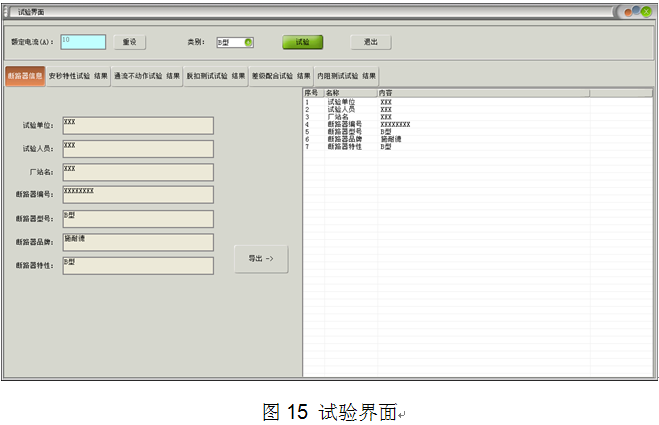The image size is (659, 425).
Task: Select the 通流不动作试验 结果 tab
Action: 147,75
